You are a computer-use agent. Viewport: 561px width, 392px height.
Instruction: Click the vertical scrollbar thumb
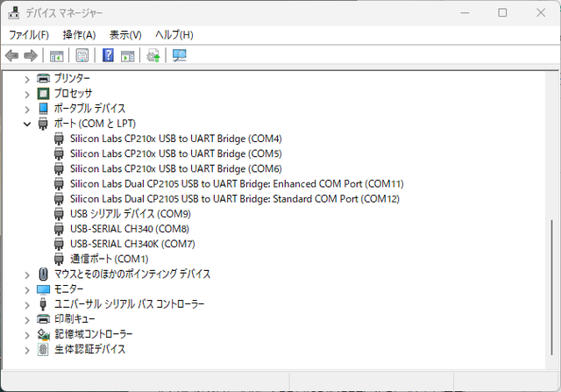(551, 287)
